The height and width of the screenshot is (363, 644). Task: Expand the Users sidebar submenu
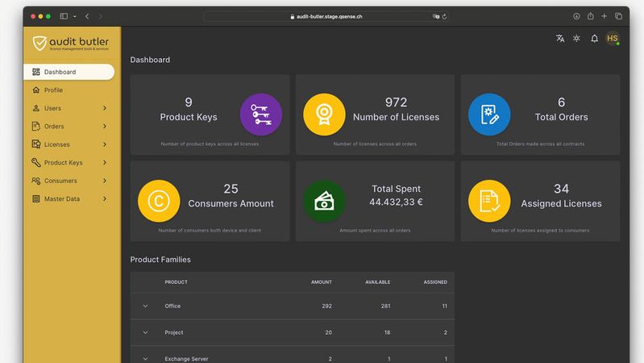point(105,108)
